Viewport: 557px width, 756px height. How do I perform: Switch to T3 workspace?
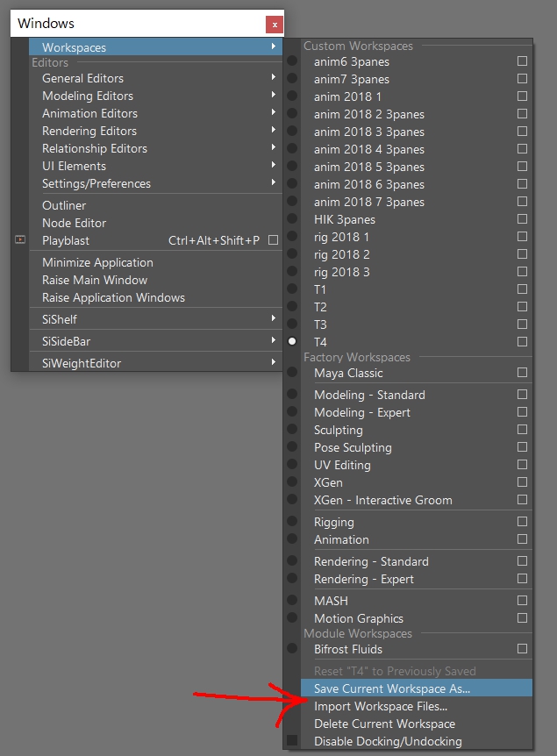pyautogui.click(x=320, y=325)
